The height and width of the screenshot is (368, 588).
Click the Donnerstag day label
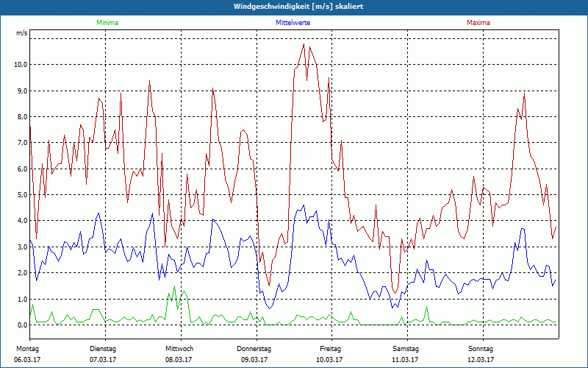(254, 349)
